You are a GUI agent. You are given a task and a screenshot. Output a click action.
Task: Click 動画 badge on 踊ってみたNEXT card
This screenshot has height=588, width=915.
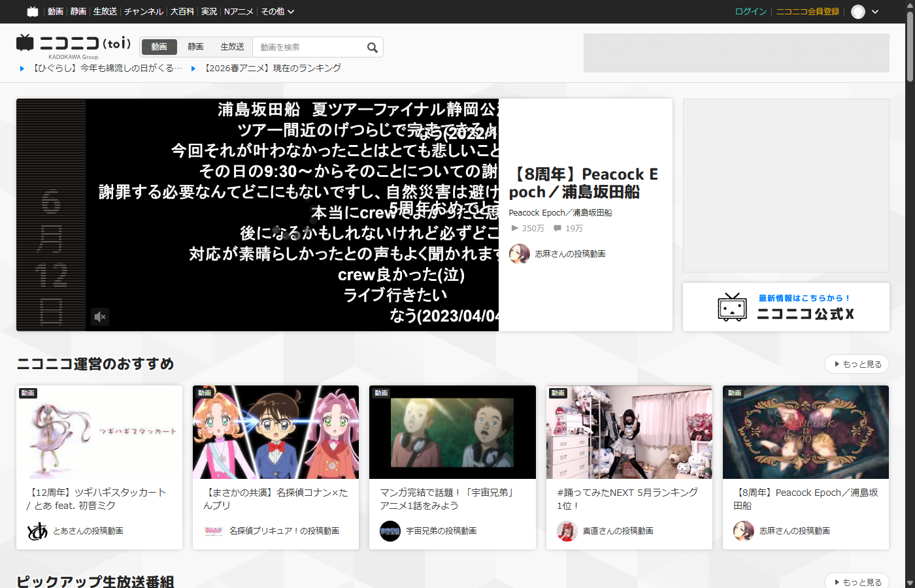(x=558, y=393)
